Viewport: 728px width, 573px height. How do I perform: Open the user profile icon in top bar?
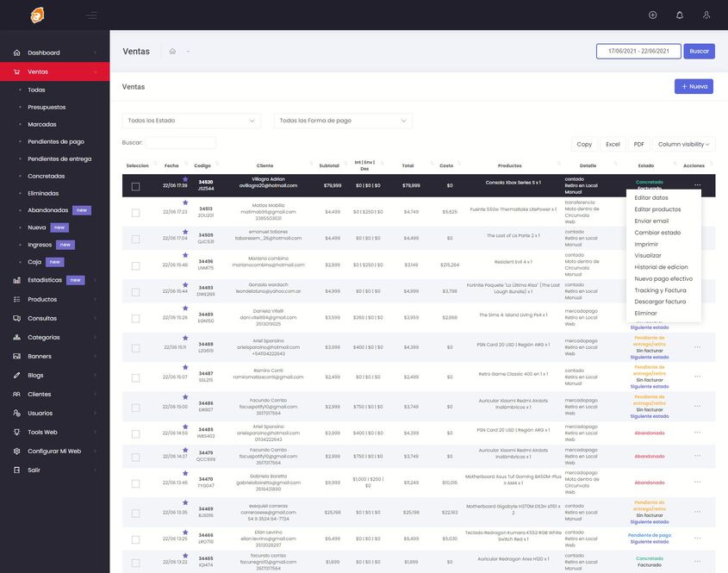pyautogui.click(x=706, y=15)
